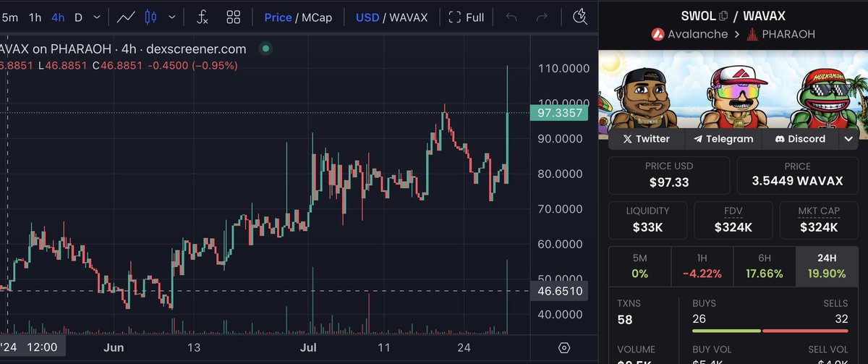Image resolution: width=868 pixels, height=364 pixels.
Task: Select the 5m timeframe
Action: click(9, 17)
